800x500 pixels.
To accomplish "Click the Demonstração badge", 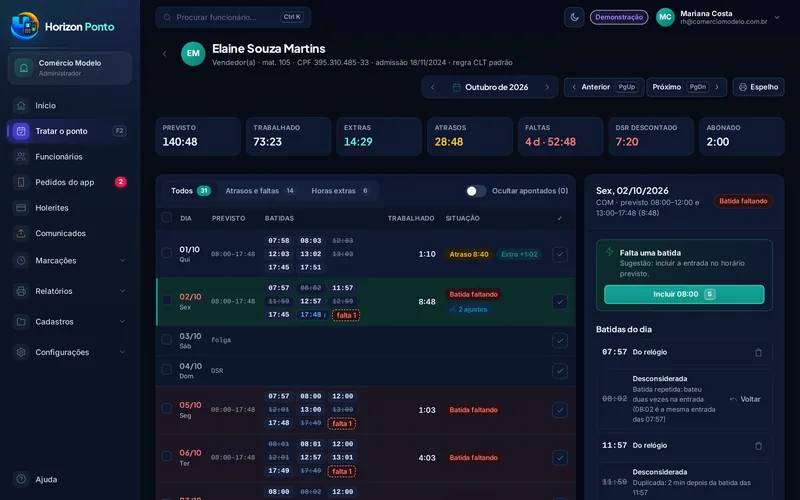I will 619,17.
